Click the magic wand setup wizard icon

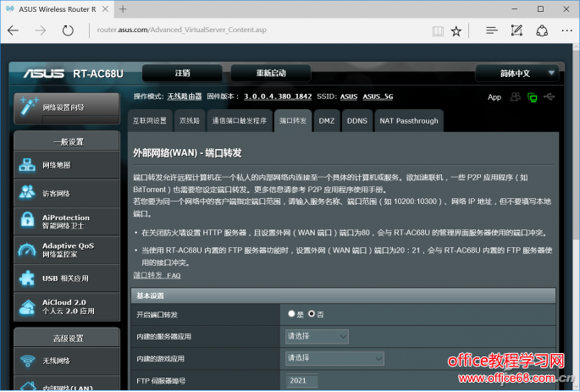click(x=29, y=106)
